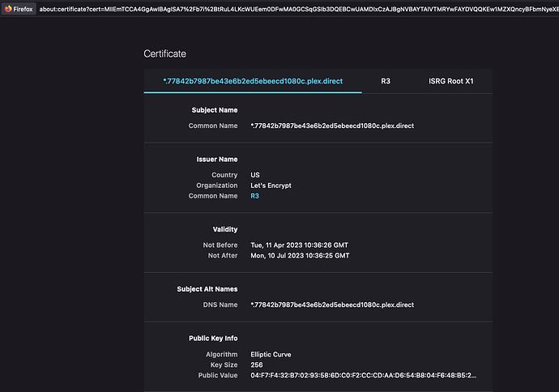Follow the R3 issuer Common Name link
This screenshot has width=559, height=392.
[x=256, y=196]
